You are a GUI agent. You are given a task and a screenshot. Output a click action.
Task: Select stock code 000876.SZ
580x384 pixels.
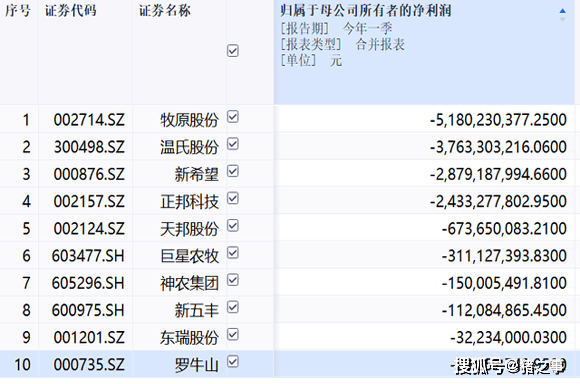[89, 174]
